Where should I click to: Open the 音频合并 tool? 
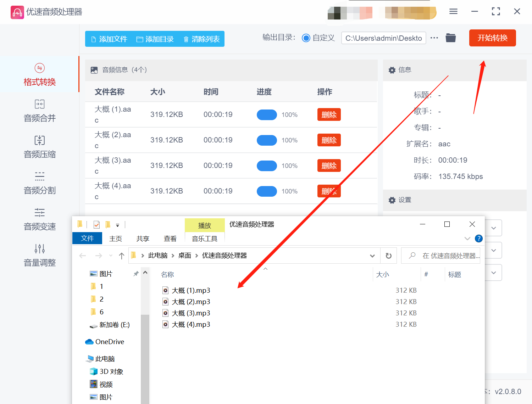click(x=39, y=111)
